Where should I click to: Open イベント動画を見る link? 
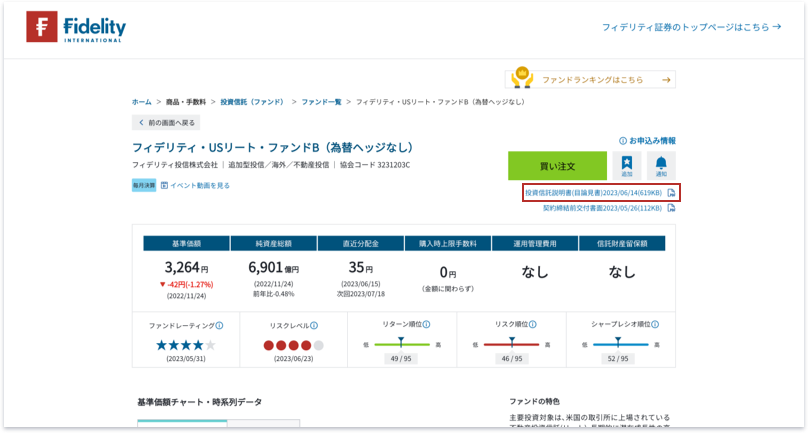pyautogui.click(x=200, y=186)
